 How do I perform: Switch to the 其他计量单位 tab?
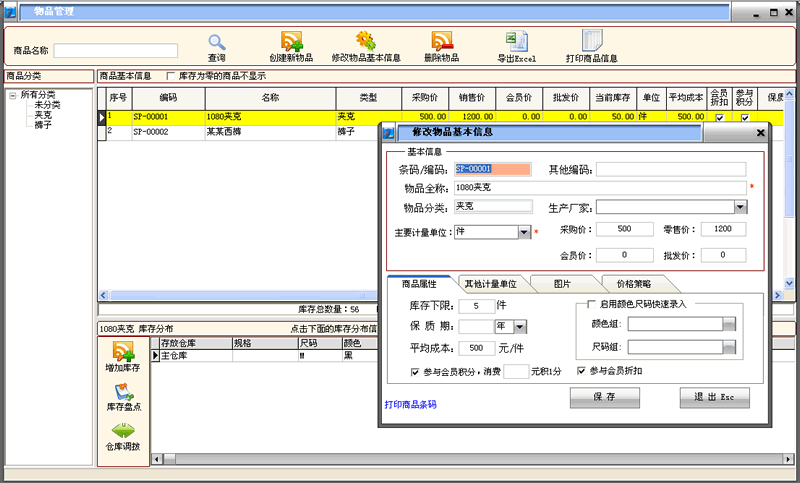click(490, 284)
